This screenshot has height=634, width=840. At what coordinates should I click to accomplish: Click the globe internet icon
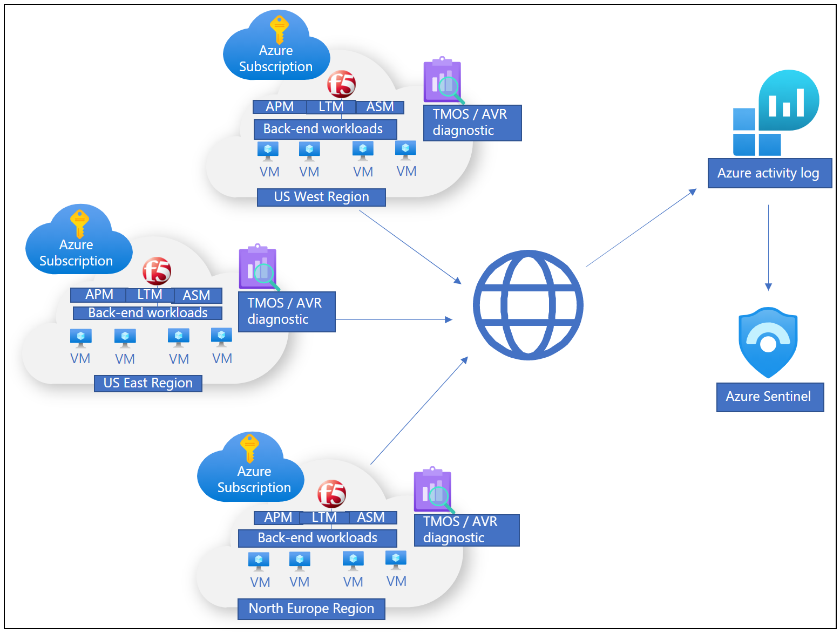pyautogui.click(x=528, y=305)
